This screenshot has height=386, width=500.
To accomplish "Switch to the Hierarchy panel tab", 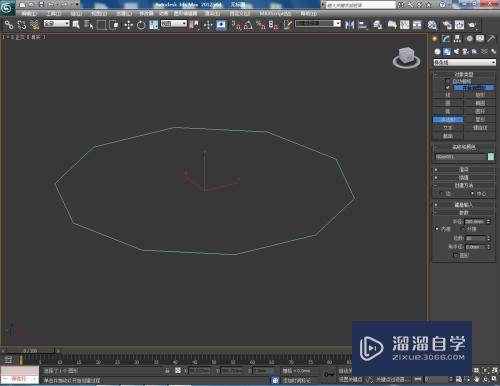I will coord(457,39).
